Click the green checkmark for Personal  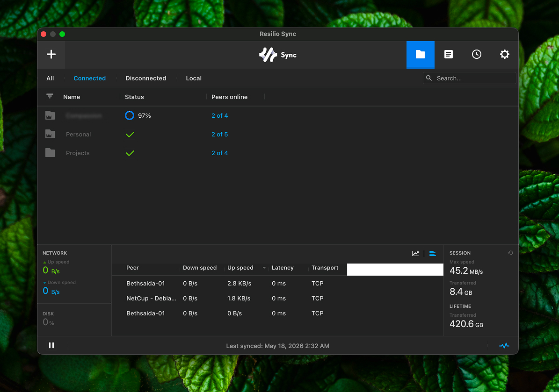click(130, 134)
